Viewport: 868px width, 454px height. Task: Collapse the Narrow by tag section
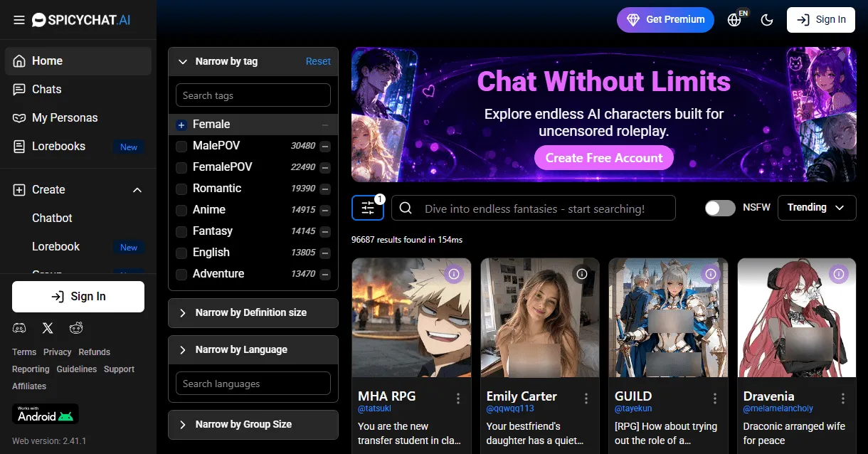pyautogui.click(x=183, y=62)
